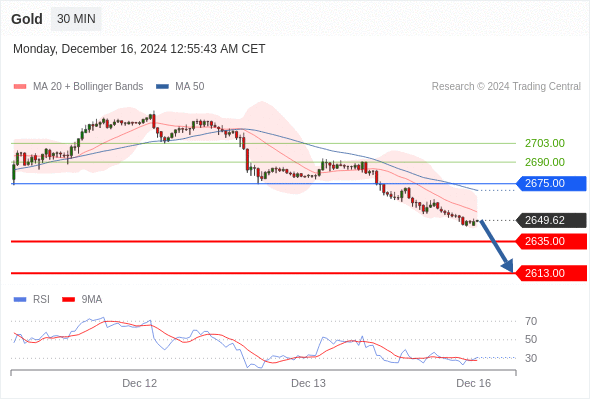Toggle the MA 50 legend entry

pyautogui.click(x=180, y=87)
